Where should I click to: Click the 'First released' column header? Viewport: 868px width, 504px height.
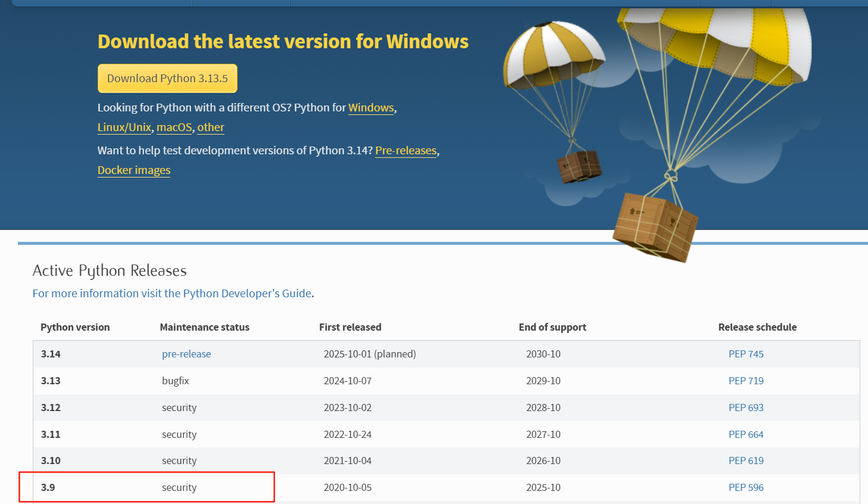tap(350, 327)
